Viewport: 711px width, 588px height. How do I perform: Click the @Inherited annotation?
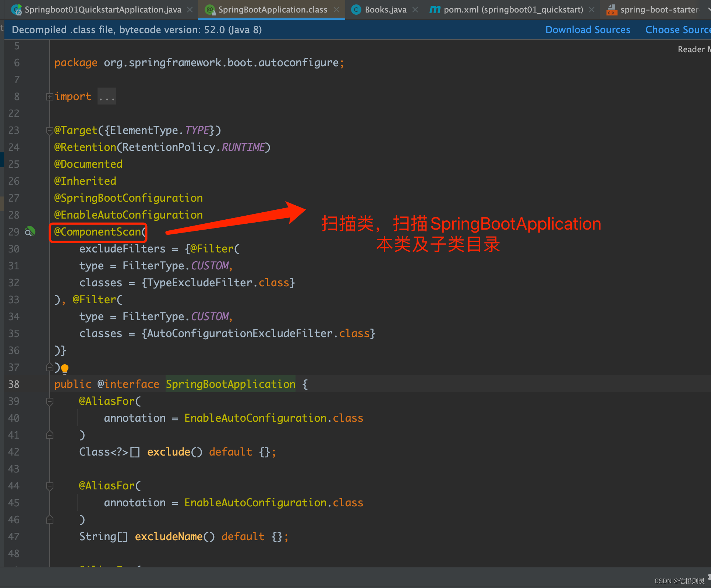[85, 181]
